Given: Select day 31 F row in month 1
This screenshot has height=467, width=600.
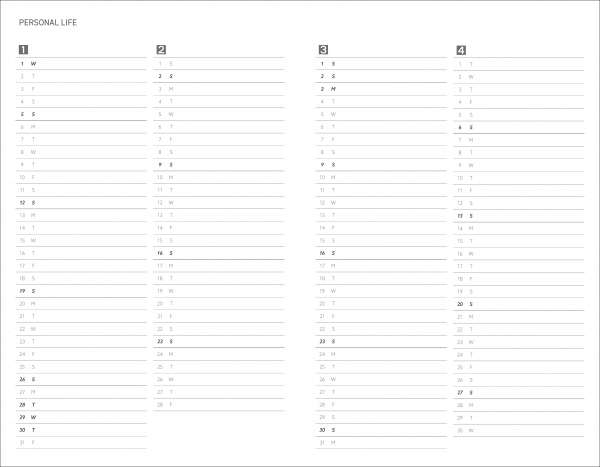Looking at the screenshot, I should tap(81, 443).
